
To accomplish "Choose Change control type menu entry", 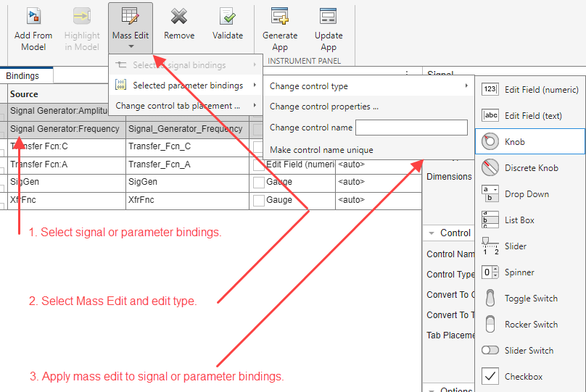I will pyautogui.click(x=369, y=86).
